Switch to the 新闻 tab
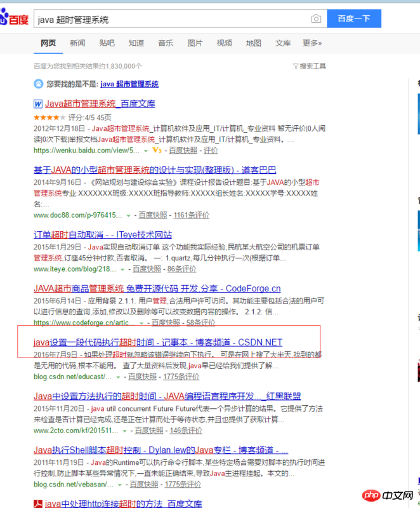 coord(77,43)
